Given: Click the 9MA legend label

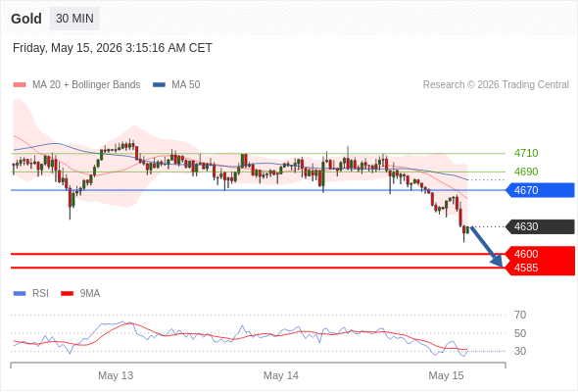Looking at the screenshot, I should [90, 294].
